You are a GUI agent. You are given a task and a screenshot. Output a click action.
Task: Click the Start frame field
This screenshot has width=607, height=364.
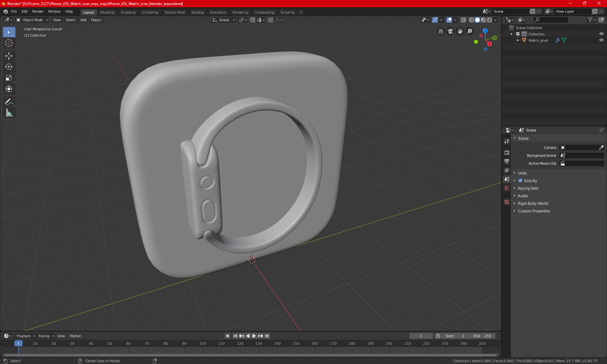pyautogui.click(x=455, y=336)
